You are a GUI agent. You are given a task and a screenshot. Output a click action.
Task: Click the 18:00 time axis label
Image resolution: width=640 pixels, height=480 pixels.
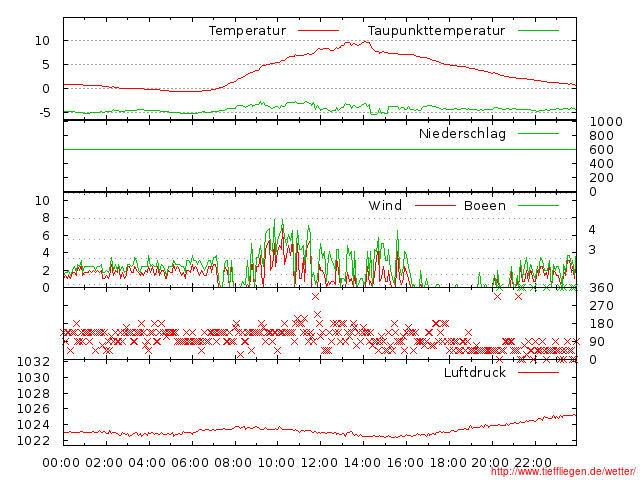click(448, 463)
